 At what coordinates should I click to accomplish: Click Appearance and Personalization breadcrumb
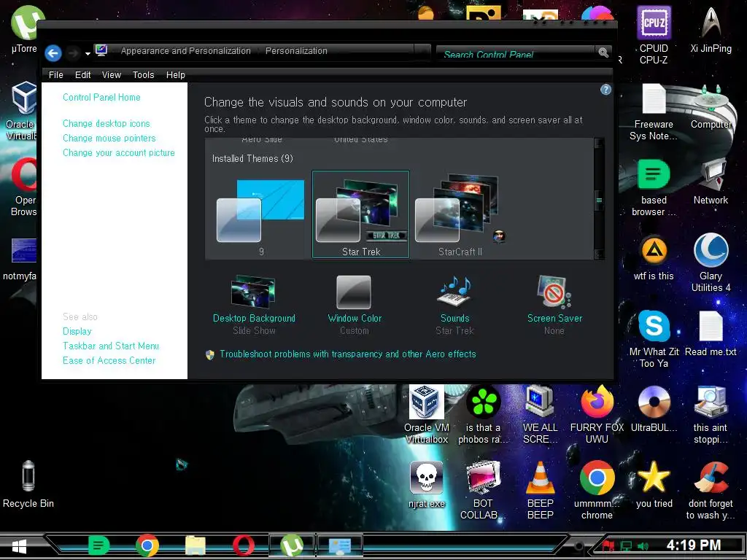(x=185, y=51)
